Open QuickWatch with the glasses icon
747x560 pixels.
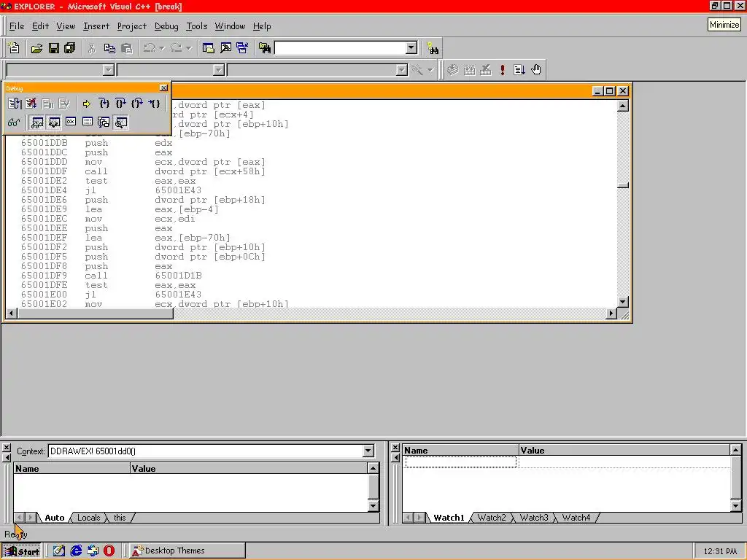point(14,122)
